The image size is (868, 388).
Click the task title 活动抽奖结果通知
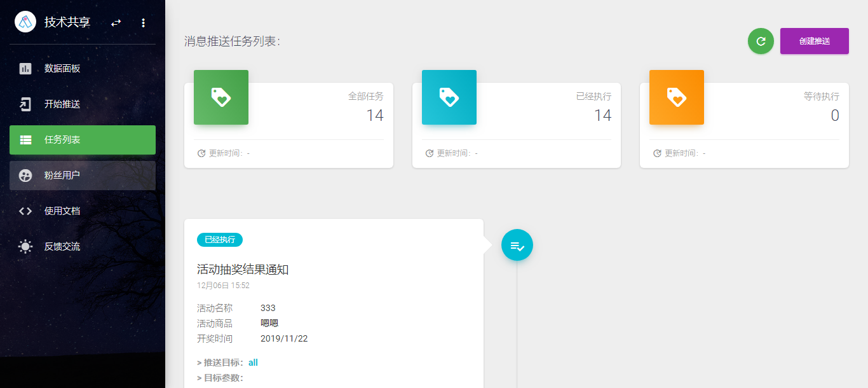[243, 270]
